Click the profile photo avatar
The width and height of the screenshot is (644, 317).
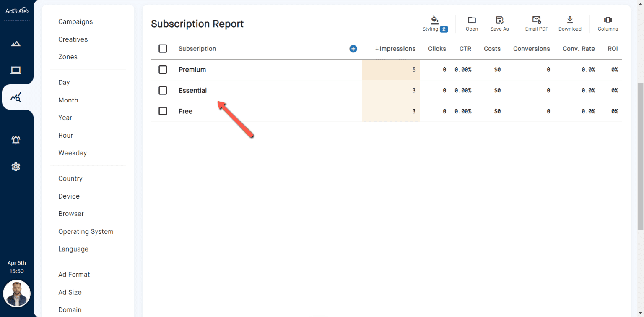click(x=17, y=293)
